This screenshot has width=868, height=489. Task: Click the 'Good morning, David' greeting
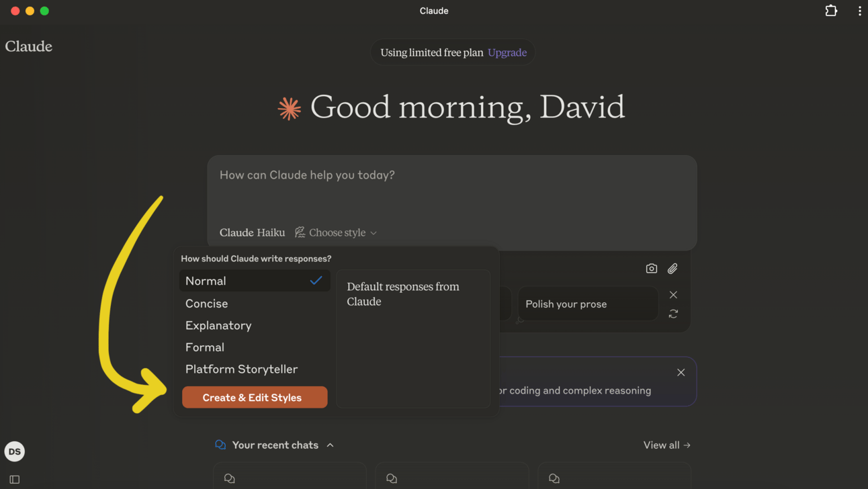point(468,107)
